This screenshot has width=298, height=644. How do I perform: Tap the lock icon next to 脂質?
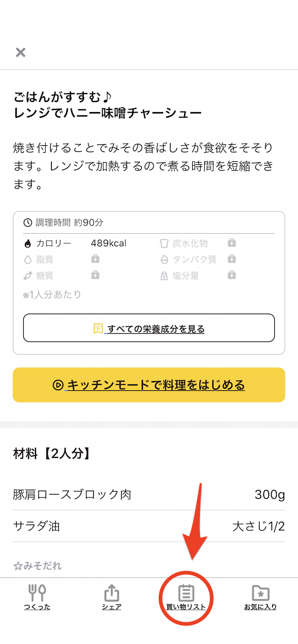coord(95,259)
